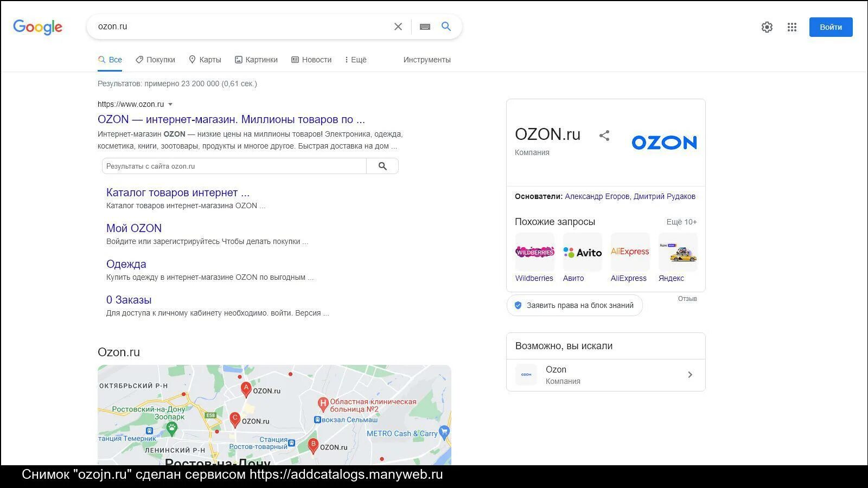The width and height of the screenshot is (868, 488).
Task: Open the Каталог товаров интернет sitelink
Action: [178, 192]
